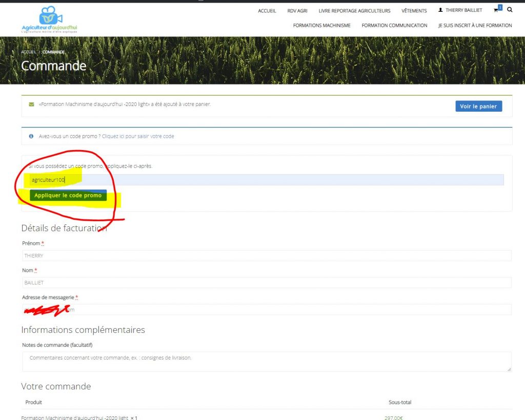Image resolution: width=525 pixels, height=420 pixels.
Task: Open THIERRY BAILLIET account menu
Action: (463, 10)
